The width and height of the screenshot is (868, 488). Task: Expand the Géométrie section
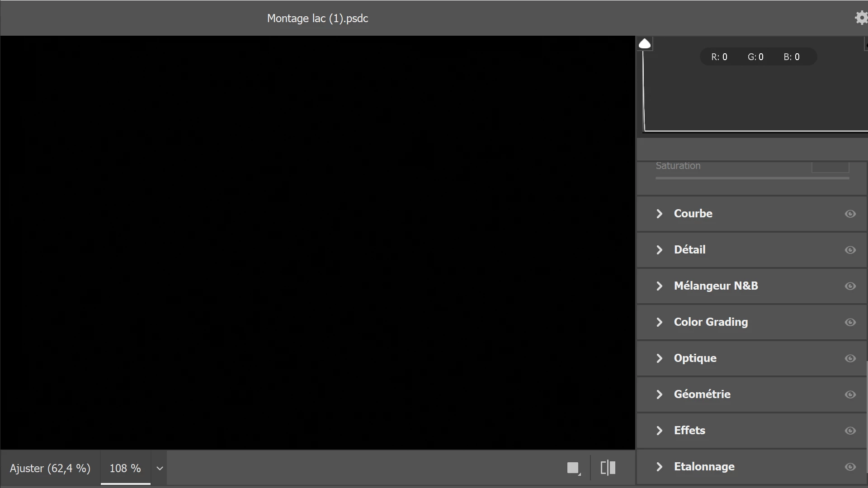coord(660,394)
